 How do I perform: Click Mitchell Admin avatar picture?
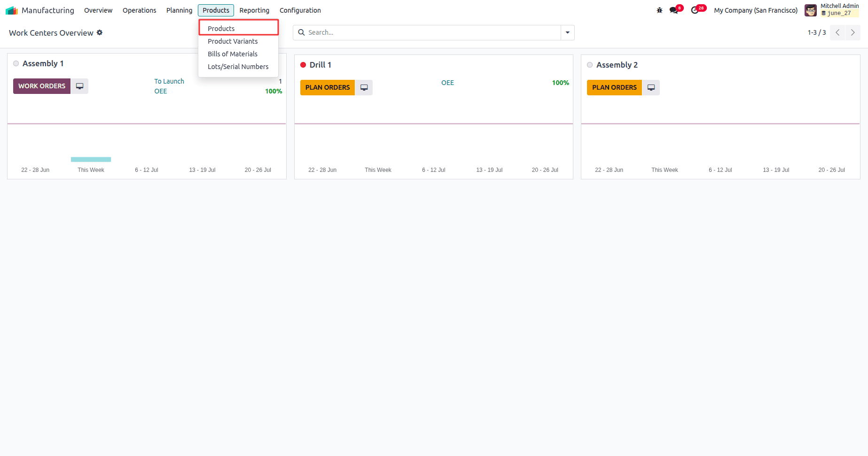[811, 10]
